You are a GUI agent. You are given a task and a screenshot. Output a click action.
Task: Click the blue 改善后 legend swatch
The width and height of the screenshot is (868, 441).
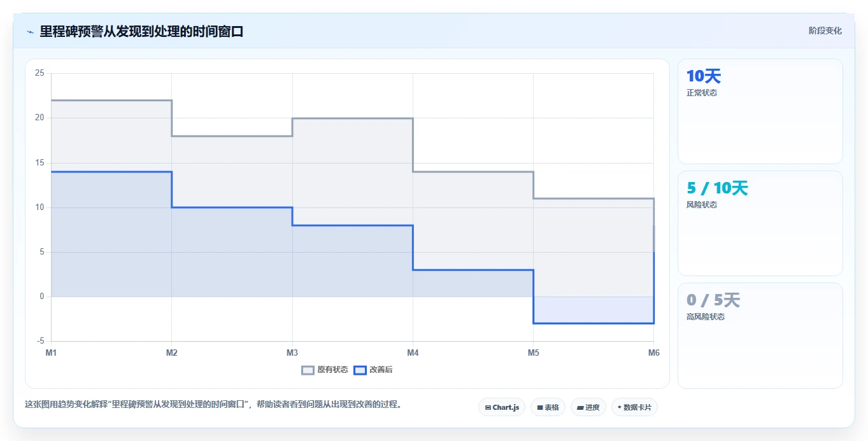click(360, 370)
